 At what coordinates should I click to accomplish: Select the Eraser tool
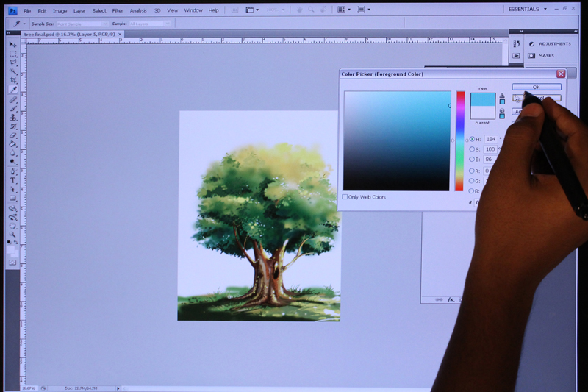[x=13, y=135]
